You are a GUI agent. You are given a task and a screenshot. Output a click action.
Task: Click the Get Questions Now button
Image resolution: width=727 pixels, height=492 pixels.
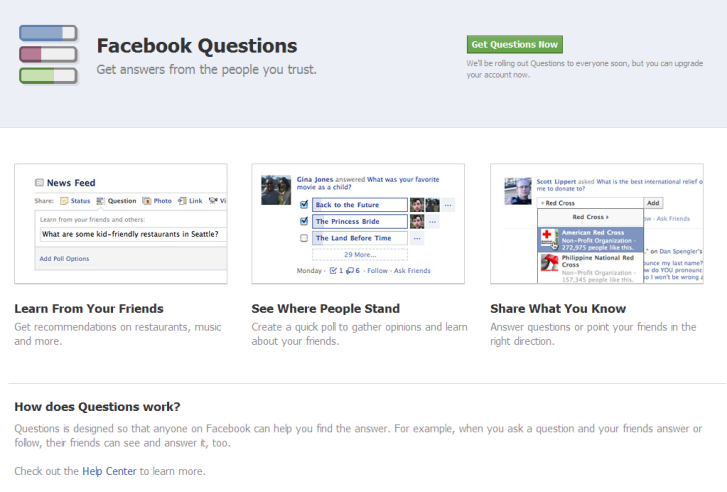(514, 45)
